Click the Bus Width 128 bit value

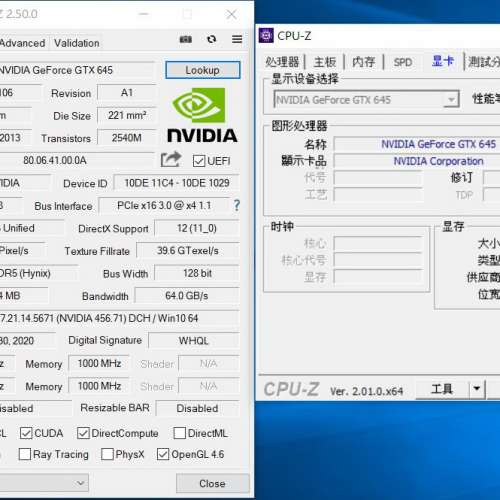coord(197,273)
